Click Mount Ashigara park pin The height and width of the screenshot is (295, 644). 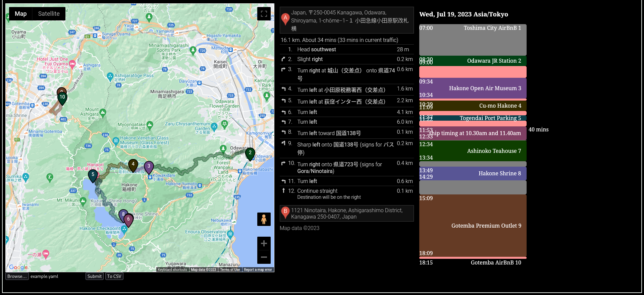103,112
